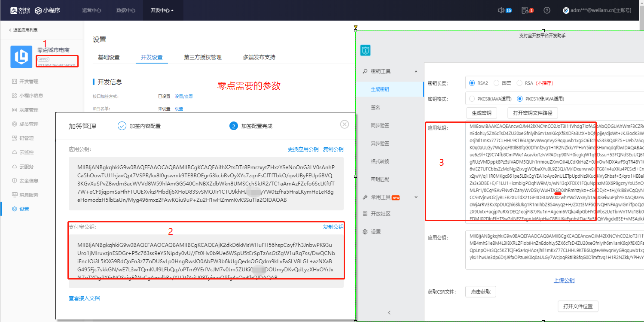Select 格式转换 in 开发助手 sidebar
The width and height of the screenshot is (644, 322).
pos(380,161)
